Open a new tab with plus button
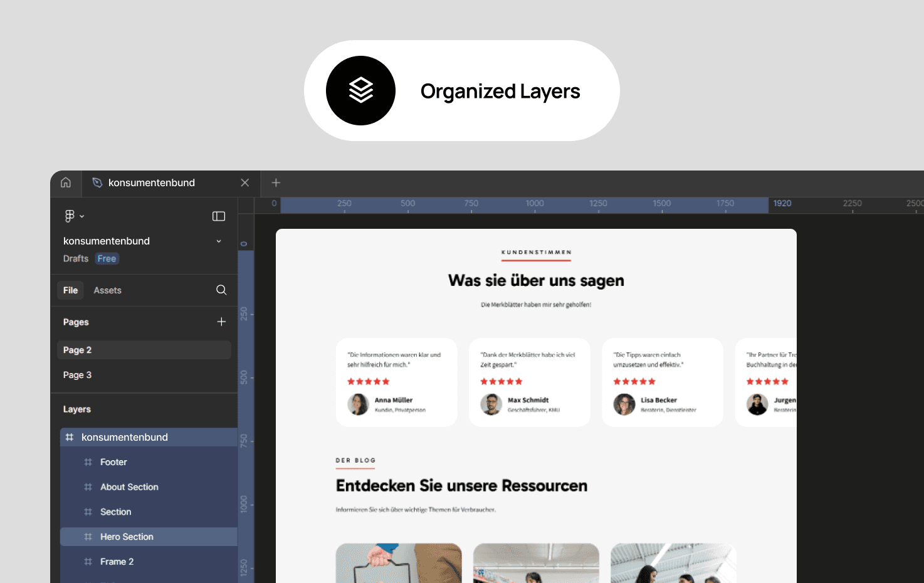 point(276,182)
